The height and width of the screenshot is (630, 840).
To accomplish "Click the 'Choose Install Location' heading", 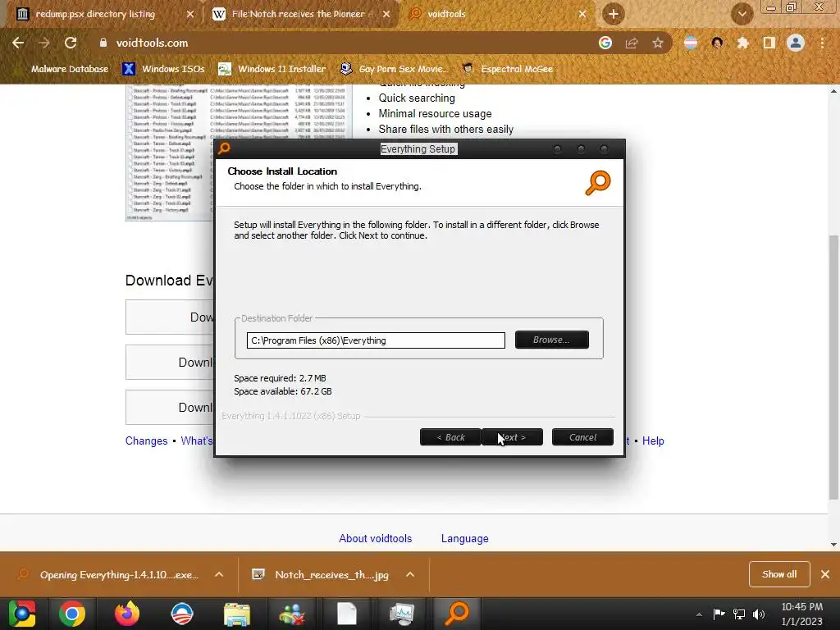I will (x=282, y=171).
